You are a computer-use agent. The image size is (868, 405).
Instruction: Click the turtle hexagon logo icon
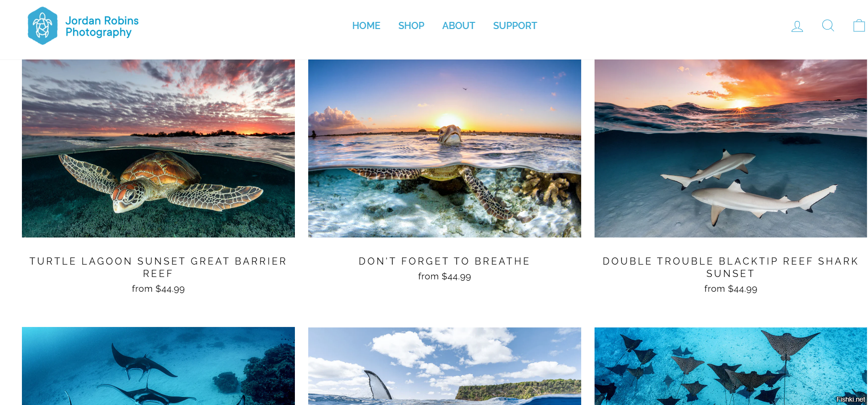tap(43, 26)
